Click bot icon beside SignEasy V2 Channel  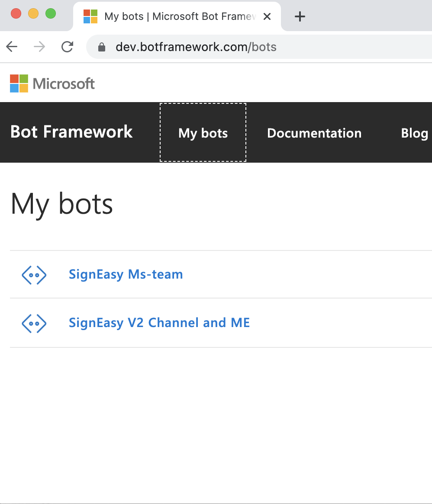click(34, 323)
